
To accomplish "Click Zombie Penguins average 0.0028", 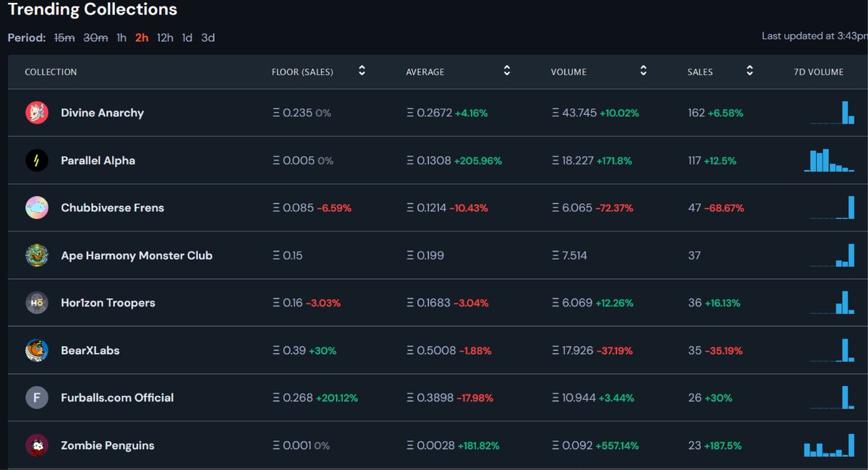I will click(430, 445).
